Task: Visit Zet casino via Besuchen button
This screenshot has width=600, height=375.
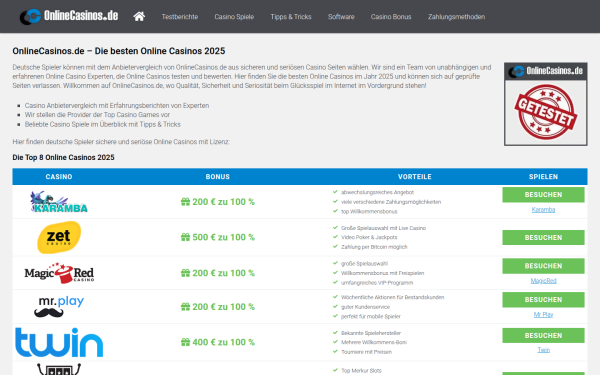Action: 543,238
